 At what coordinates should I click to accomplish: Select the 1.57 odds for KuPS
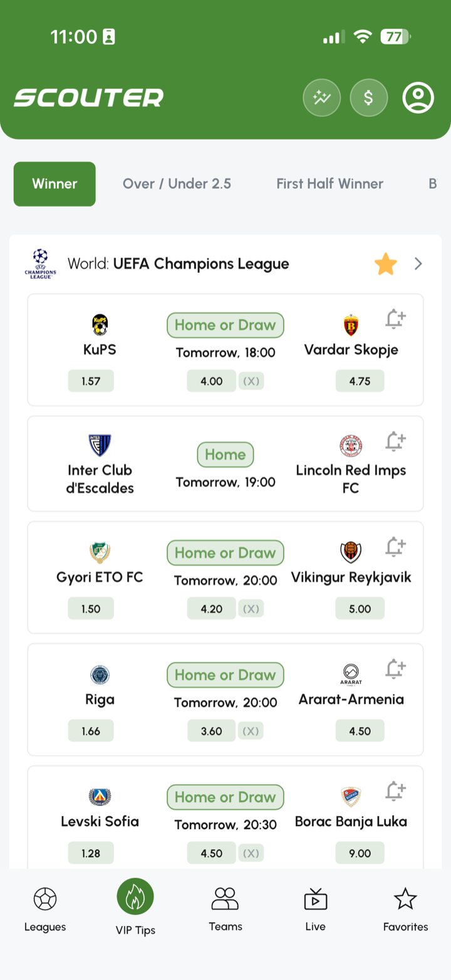(x=91, y=381)
